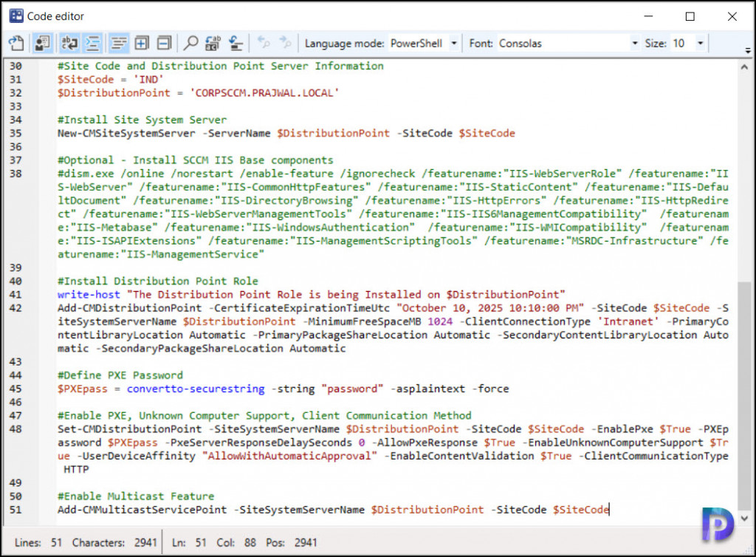Click 'October 10, 2025 10:10:00 PM' string
Viewport: 756px width, 557px height.
point(490,308)
